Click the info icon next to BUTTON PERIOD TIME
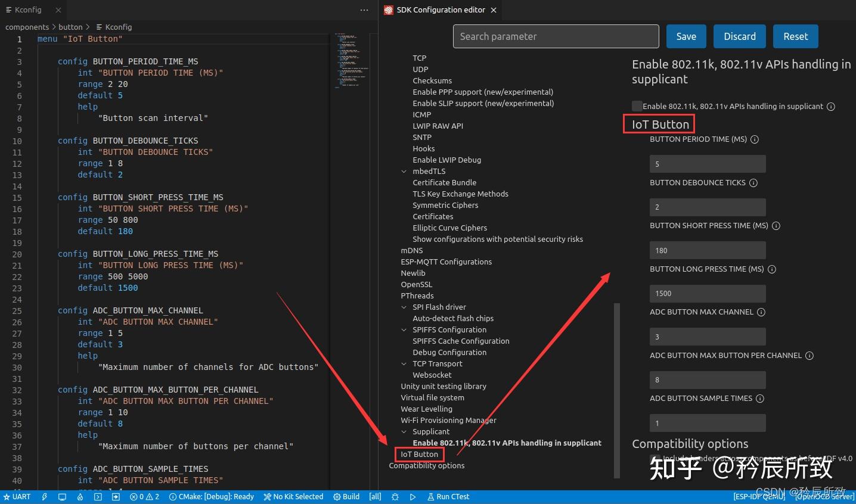This screenshot has width=856, height=504. pyautogui.click(x=755, y=139)
